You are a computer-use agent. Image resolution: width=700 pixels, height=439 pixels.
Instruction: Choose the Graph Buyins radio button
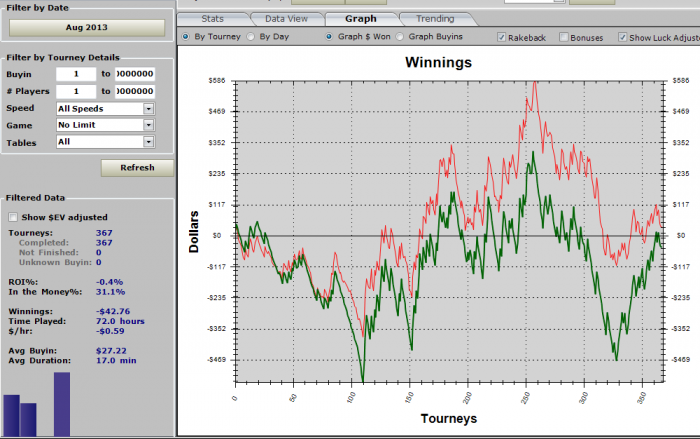pyautogui.click(x=401, y=37)
